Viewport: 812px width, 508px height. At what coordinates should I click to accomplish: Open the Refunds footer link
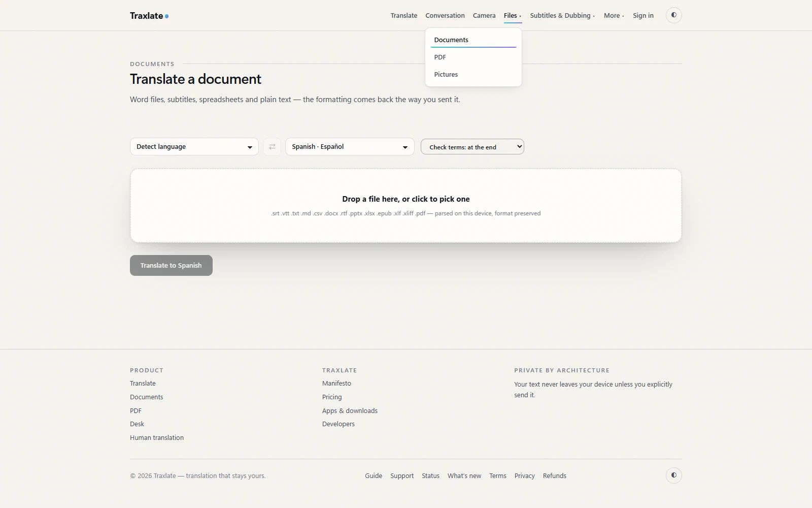tap(555, 476)
